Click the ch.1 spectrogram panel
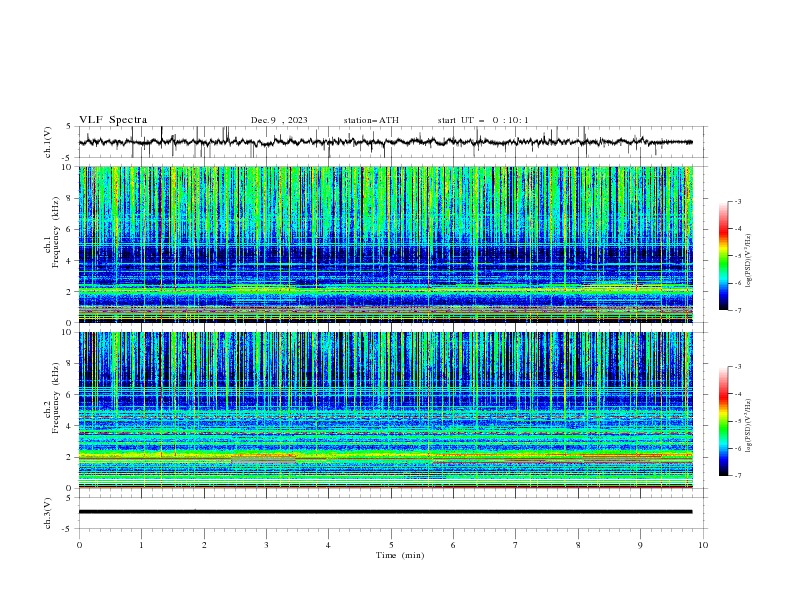This screenshot has width=792, height=612. (386, 244)
